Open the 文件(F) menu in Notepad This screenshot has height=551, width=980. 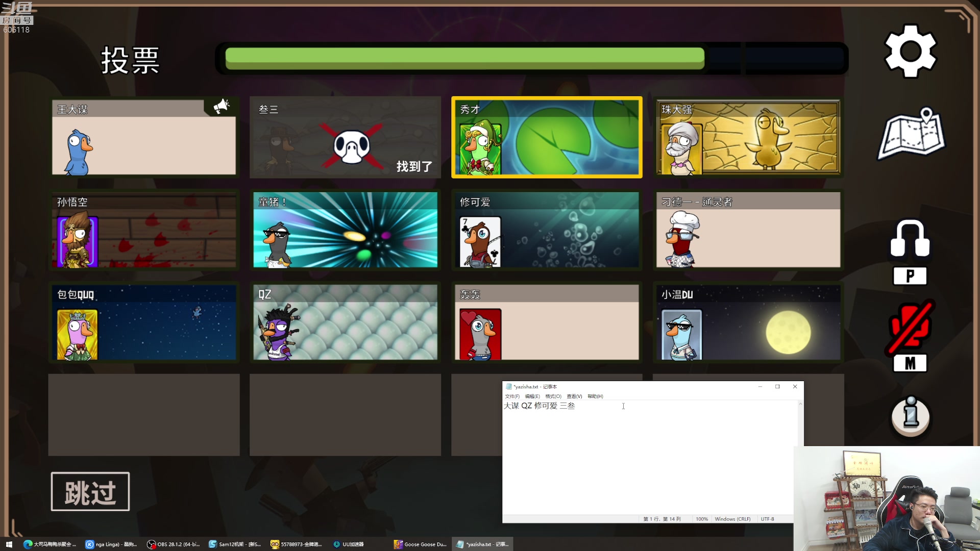coord(512,396)
